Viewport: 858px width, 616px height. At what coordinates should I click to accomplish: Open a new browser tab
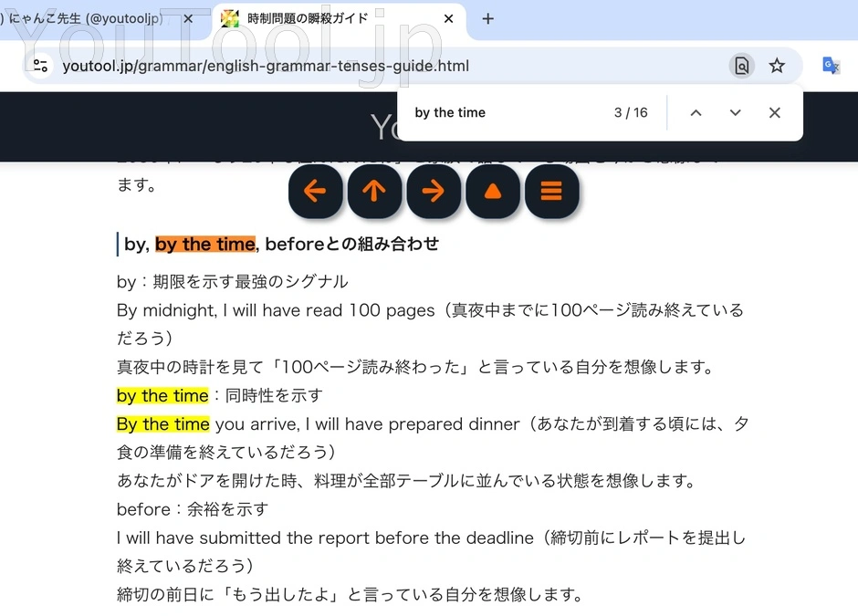point(488,19)
